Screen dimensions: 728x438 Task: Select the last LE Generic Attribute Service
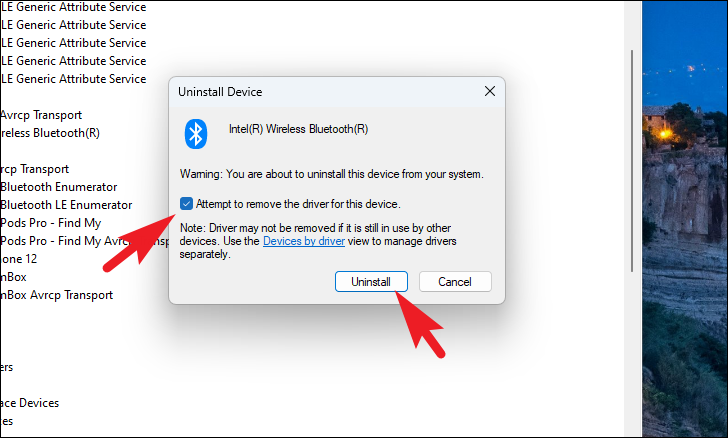73,79
